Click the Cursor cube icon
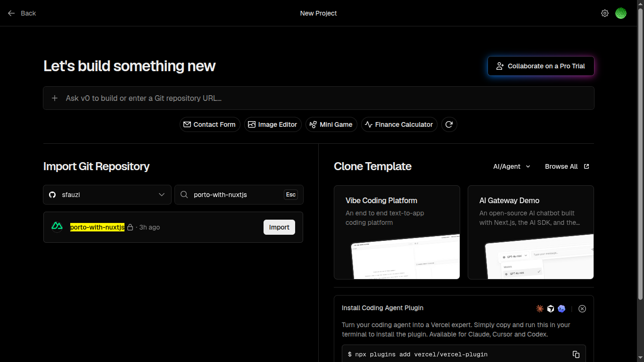 (551, 309)
